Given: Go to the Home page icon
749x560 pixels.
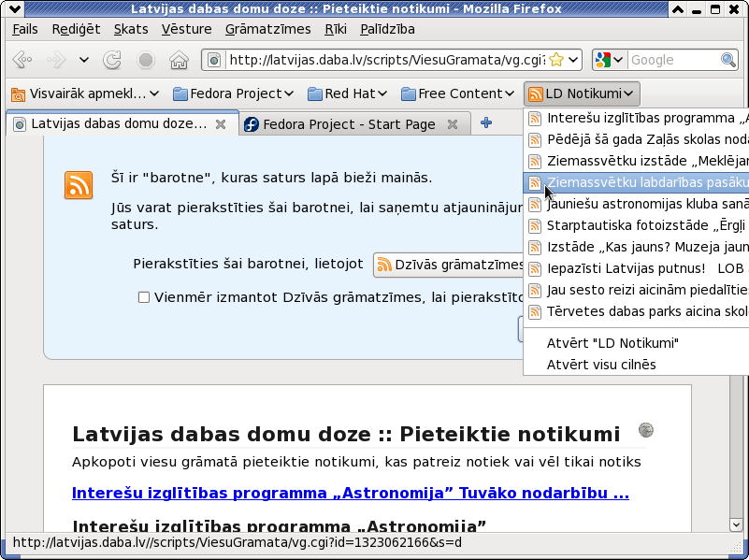Looking at the screenshot, I should [180, 60].
